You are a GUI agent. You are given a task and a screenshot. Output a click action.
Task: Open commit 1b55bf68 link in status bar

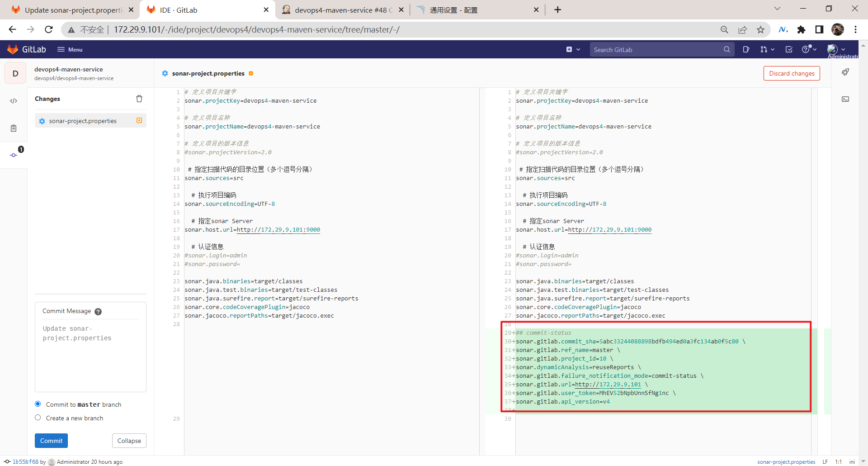[25, 462]
